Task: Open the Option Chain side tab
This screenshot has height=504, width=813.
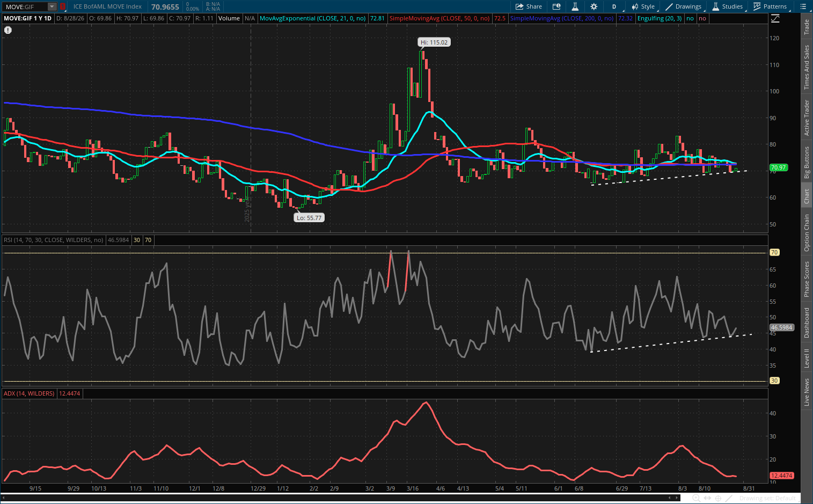Action: click(806, 233)
